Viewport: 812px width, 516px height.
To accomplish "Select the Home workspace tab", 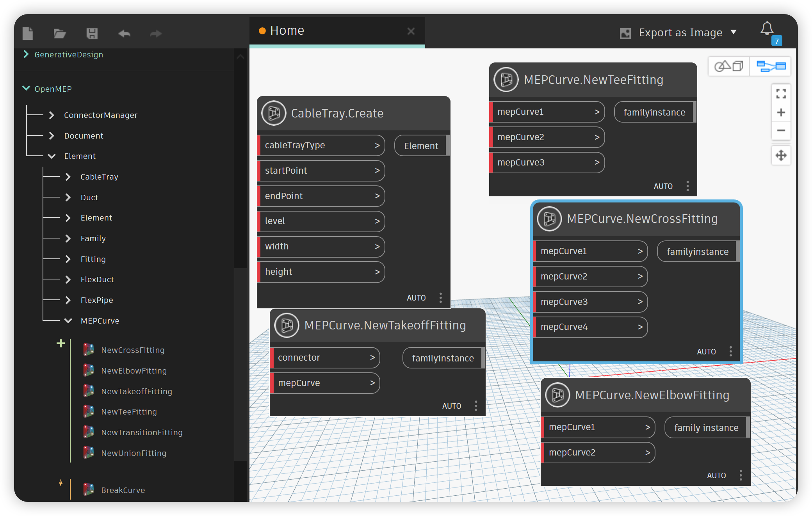I will point(287,30).
